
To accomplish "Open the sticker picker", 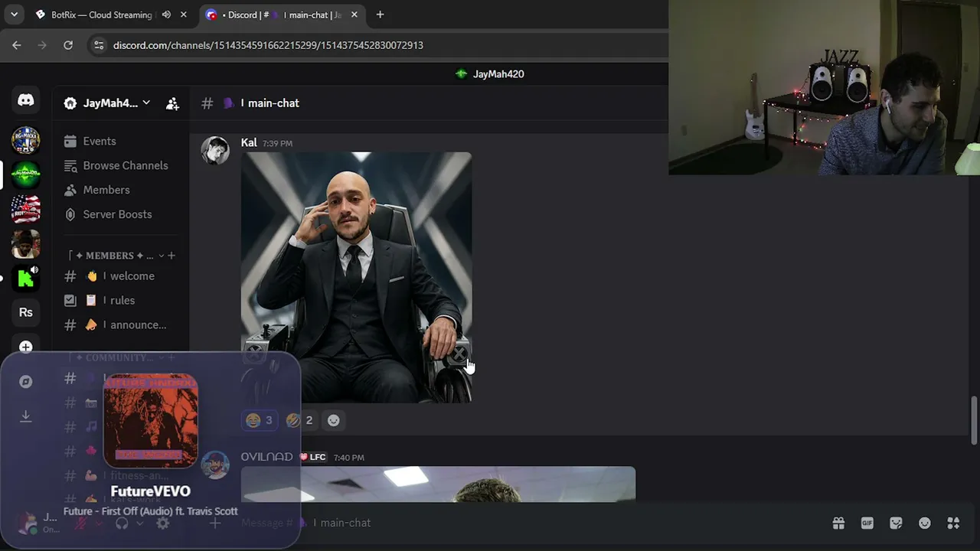I will click(x=896, y=523).
